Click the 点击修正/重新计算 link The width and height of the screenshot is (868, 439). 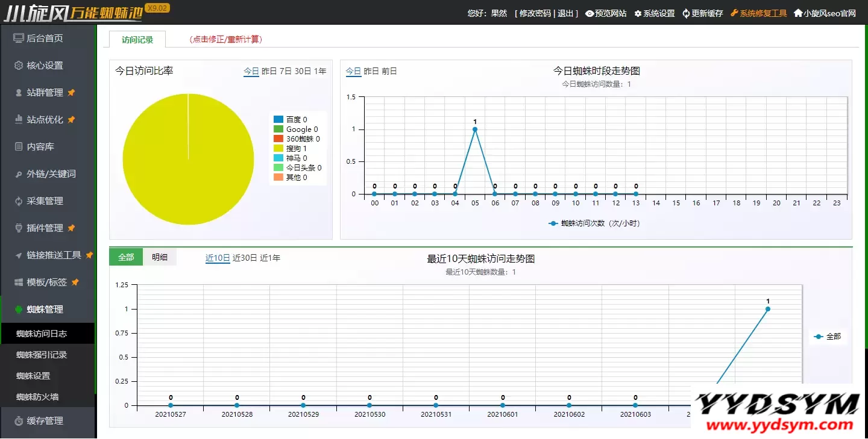click(x=226, y=40)
